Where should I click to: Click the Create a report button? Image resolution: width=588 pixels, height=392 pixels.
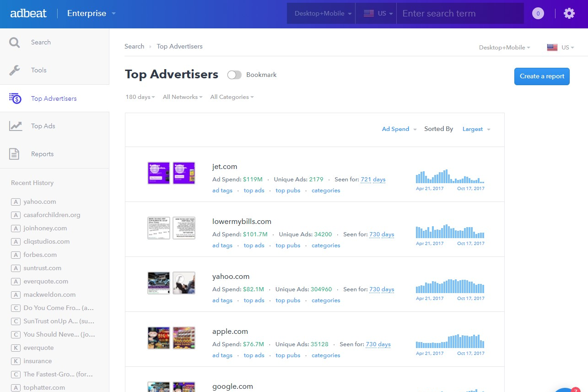click(x=542, y=76)
